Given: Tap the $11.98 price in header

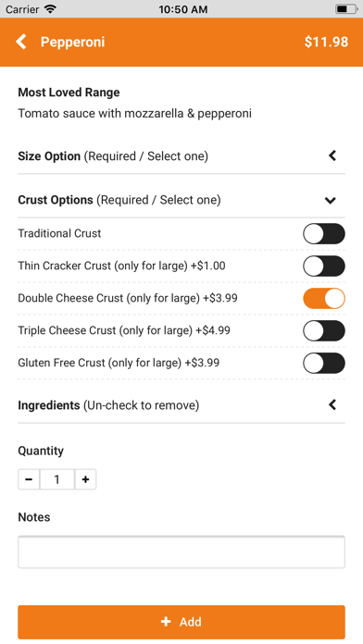Looking at the screenshot, I should [326, 42].
